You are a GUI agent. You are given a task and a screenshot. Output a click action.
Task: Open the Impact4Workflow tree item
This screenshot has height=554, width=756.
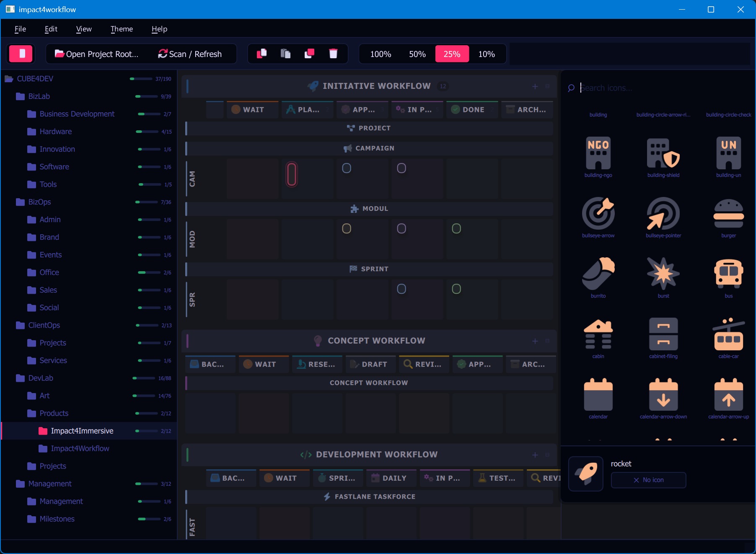(x=80, y=448)
